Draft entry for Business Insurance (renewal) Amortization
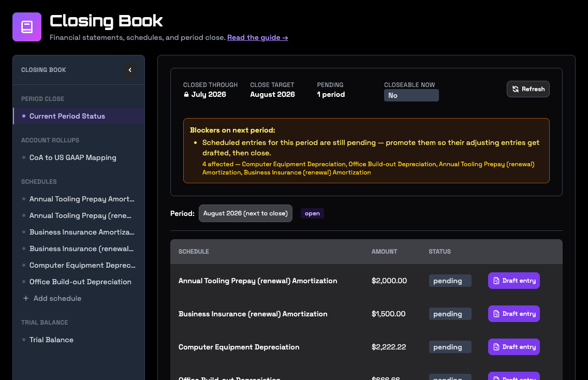This screenshot has width=588, height=380. 514,314
